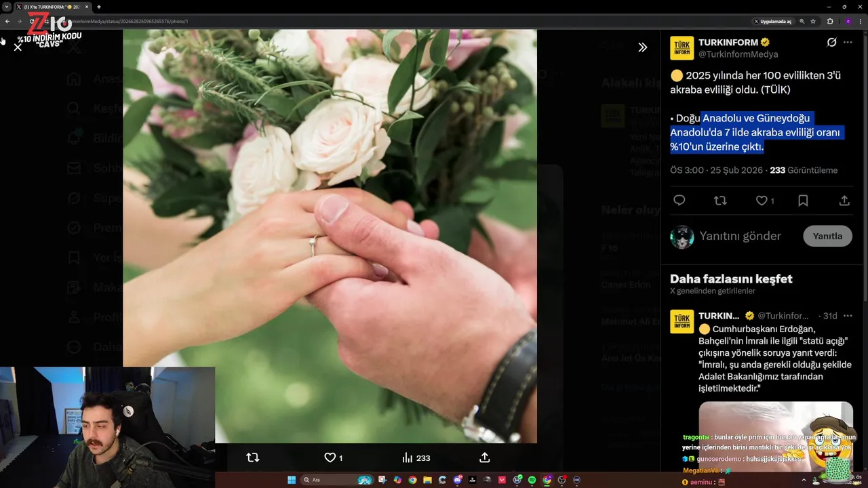Select the X TURKINFORM browser tab
Screen dimensions: 868x488
(52, 7)
